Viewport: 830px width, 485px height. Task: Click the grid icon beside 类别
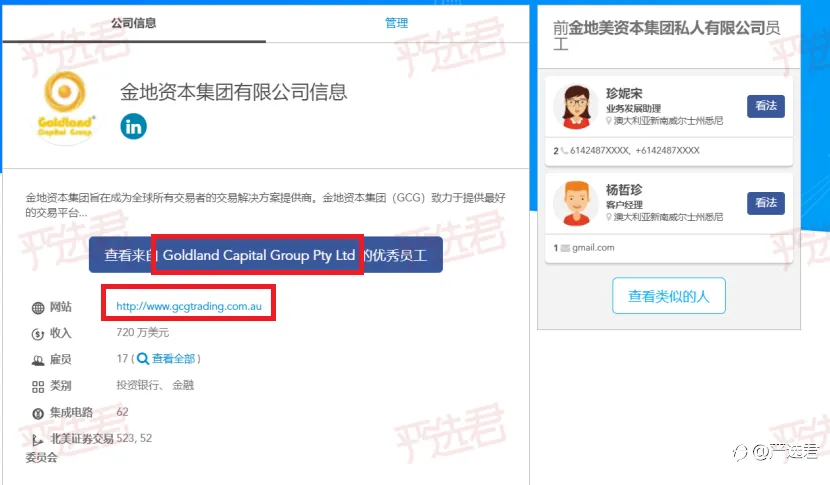(38, 387)
